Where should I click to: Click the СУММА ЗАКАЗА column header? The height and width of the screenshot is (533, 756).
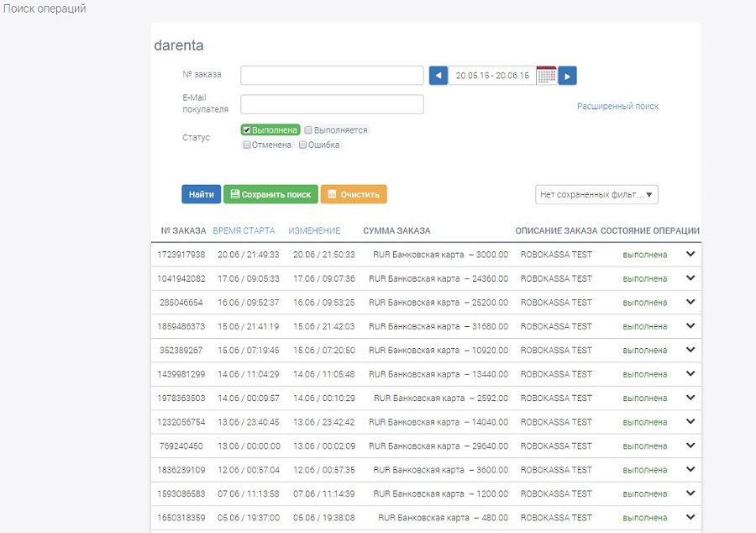pyautogui.click(x=396, y=230)
